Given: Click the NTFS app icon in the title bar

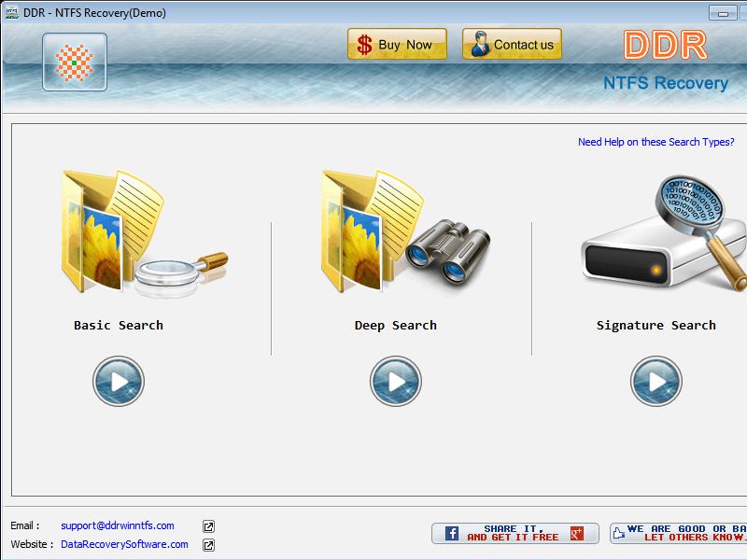Looking at the screenshot, I should (x=11, y=12).
